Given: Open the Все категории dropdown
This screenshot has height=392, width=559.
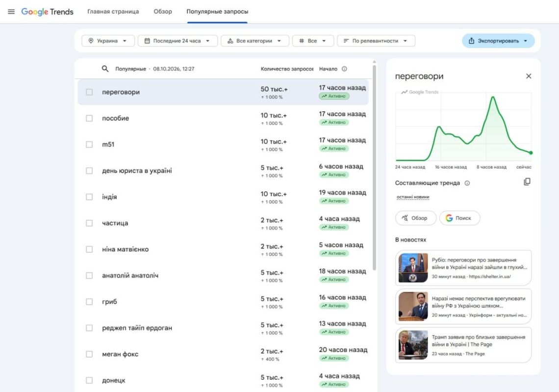Looking at the screenshot, I should [x=254, y=41].
